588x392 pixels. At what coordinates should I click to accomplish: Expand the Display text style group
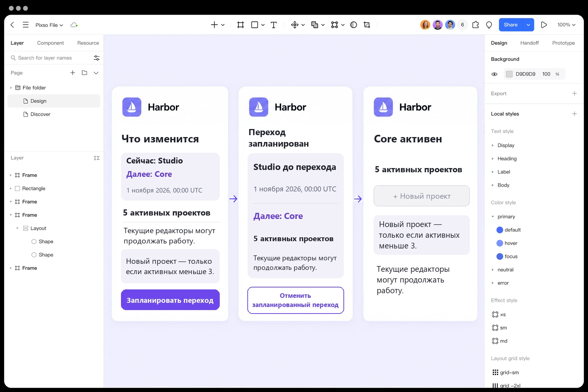(493, 145)
